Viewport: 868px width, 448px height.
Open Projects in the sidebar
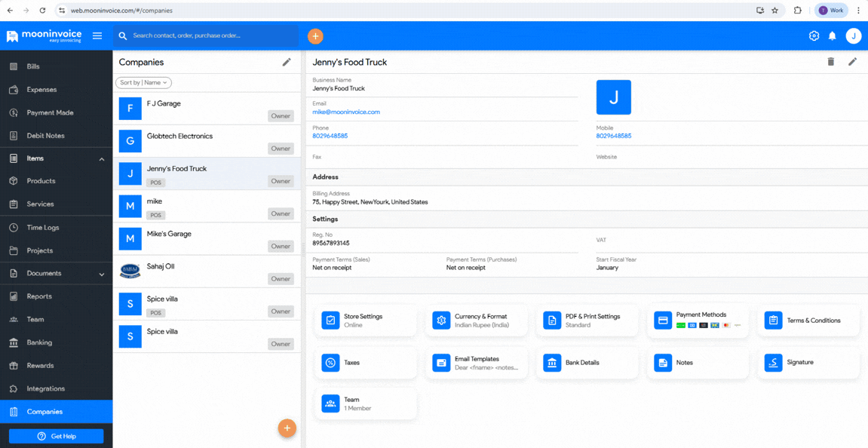[56, 250]
